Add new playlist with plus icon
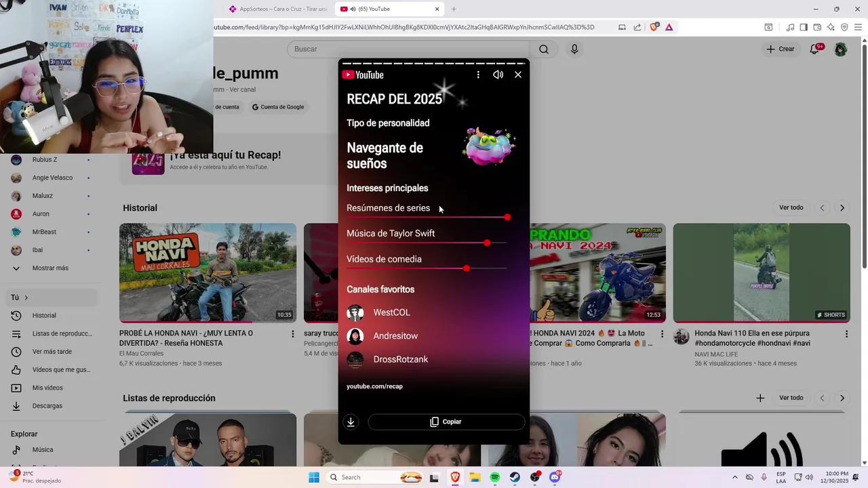868x488 pixels. pos(760,398)
